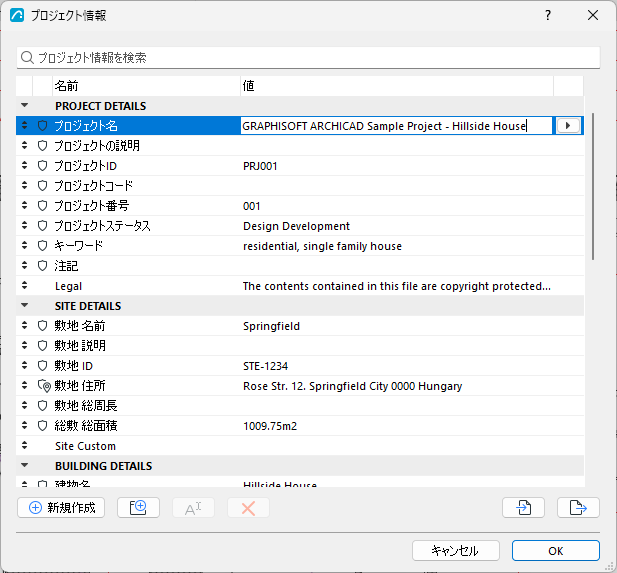Image resolution: width=617 pixels, height=573 pixels.
Task: Collapse the BUILDING DETAILS group
Action: click(x=24, y=466)
